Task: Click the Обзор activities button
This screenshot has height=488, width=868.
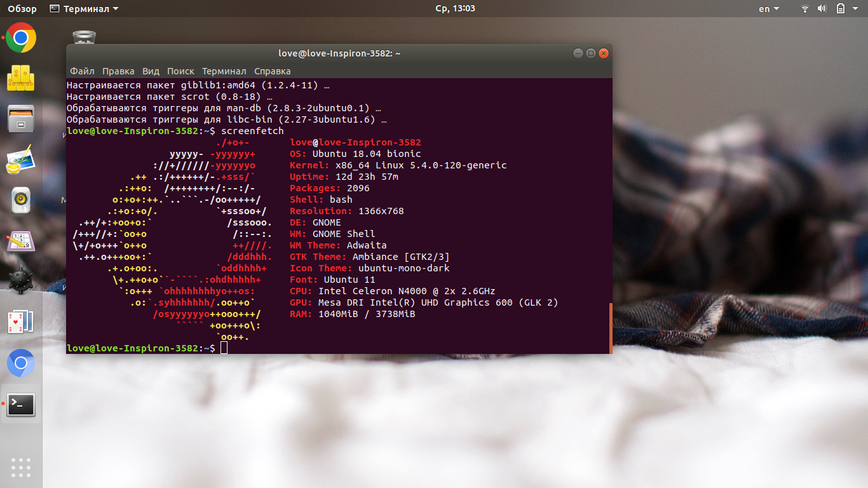Action: pyautogui.click(x=22, y=9)
